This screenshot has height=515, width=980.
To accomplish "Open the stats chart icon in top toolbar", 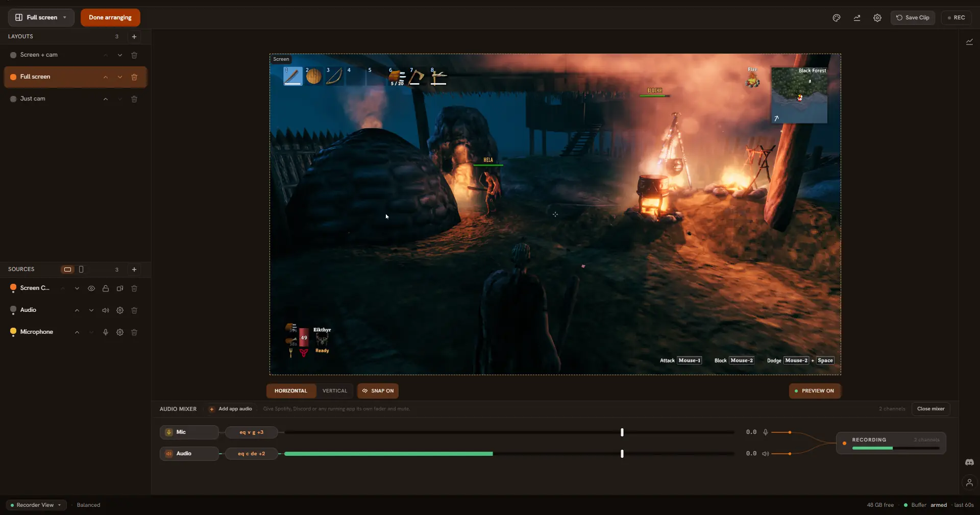I will pyautogui.click(x=857, y=18).
